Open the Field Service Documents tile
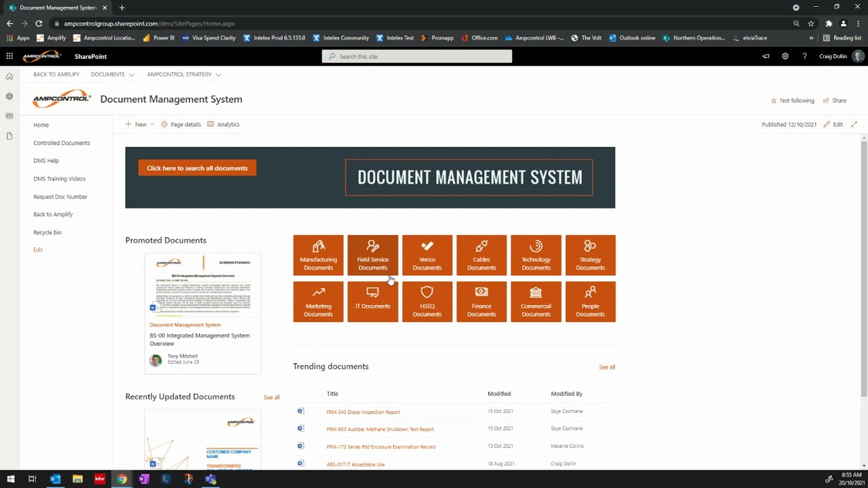Viewport: 868px width, 488px height. [x=372, y=255]
